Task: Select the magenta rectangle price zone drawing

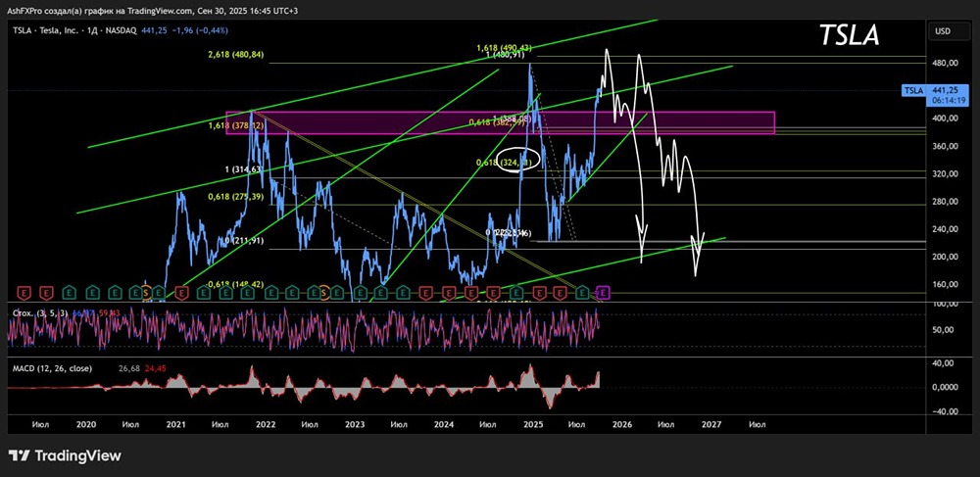Action: pyautogui.click(x=500, y=123)
